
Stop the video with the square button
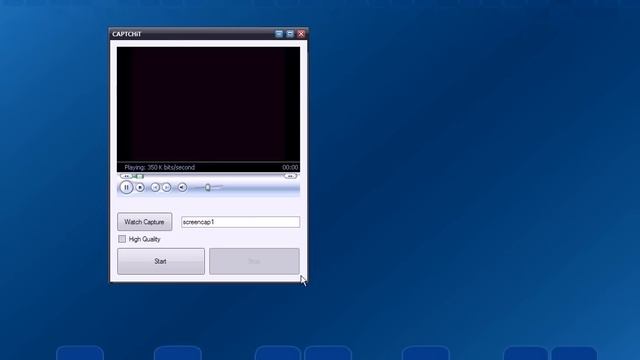click(x=140, y=187)
